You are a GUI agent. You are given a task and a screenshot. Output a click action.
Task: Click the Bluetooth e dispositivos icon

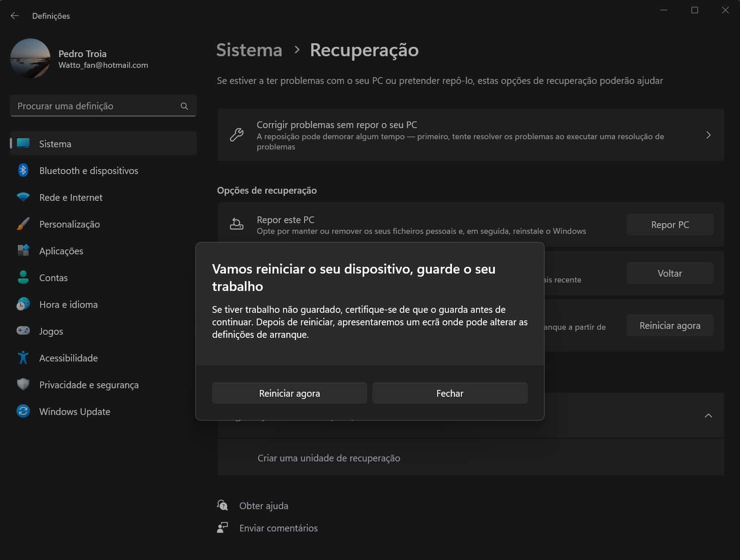click(23, 170)
